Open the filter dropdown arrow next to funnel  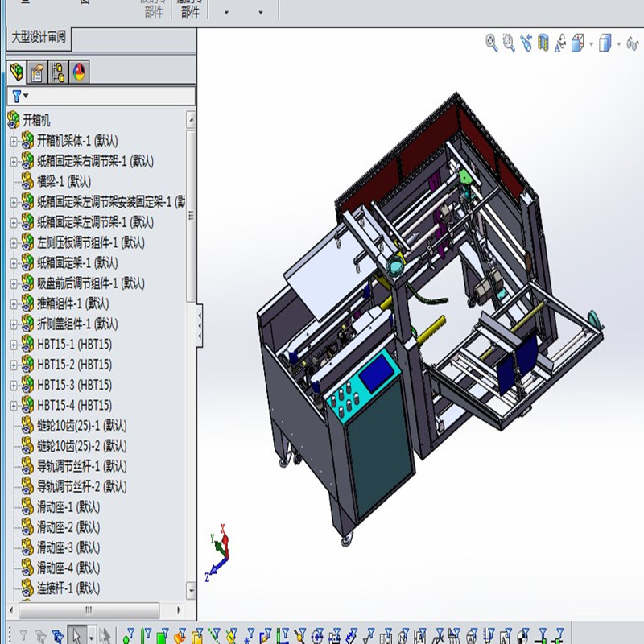click(x=27, y=97)
